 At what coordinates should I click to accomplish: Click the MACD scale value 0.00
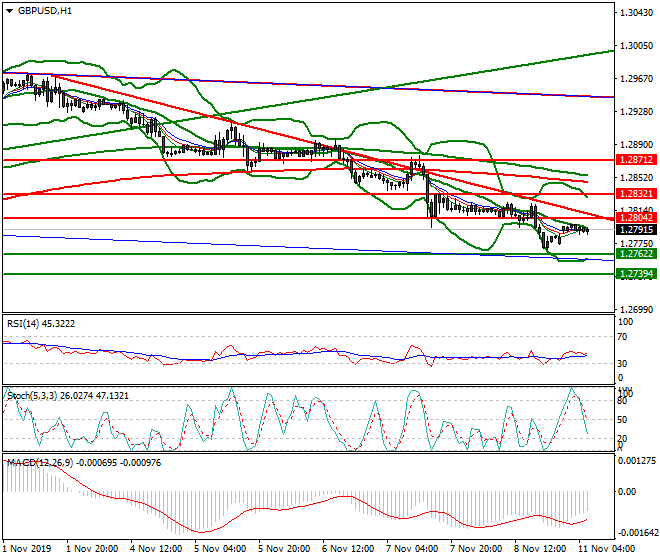click(627, 492)
